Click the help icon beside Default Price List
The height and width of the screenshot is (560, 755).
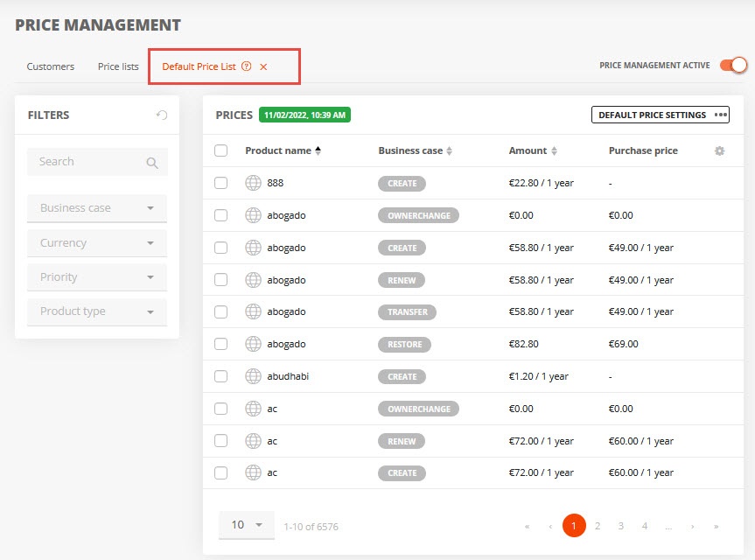point(246,66)
